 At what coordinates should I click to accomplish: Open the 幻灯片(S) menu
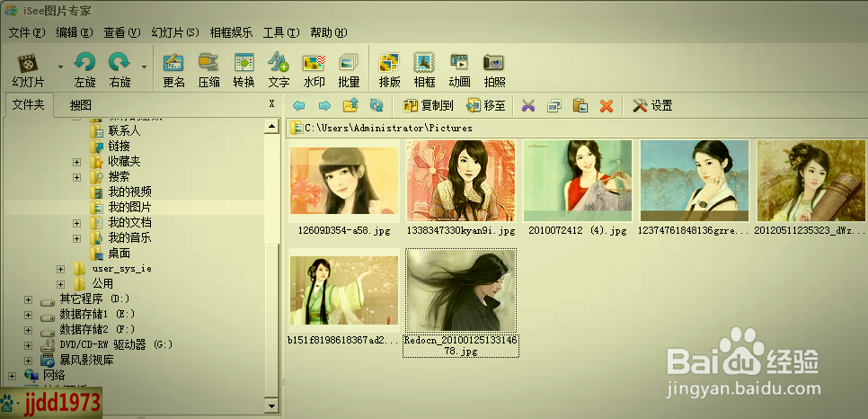[x=175, y=32]
